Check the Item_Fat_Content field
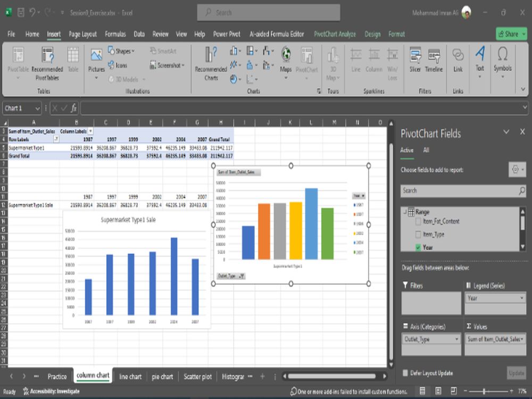 [418, 221]
